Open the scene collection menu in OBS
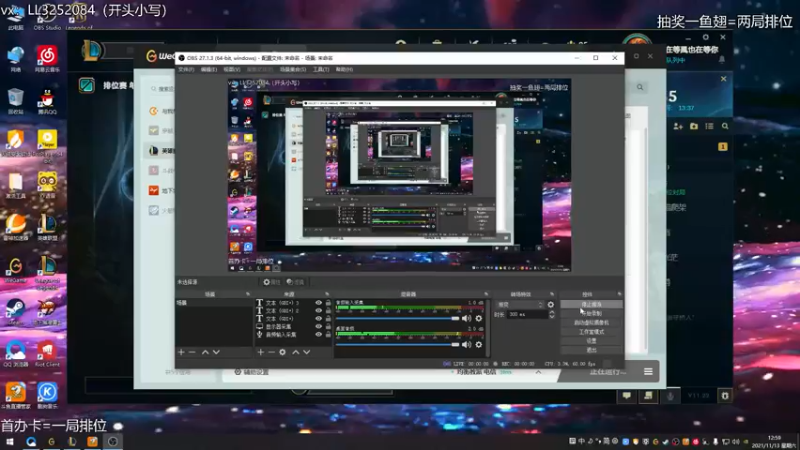Screen dimensions: 800x450 click(x=293, y=69)
